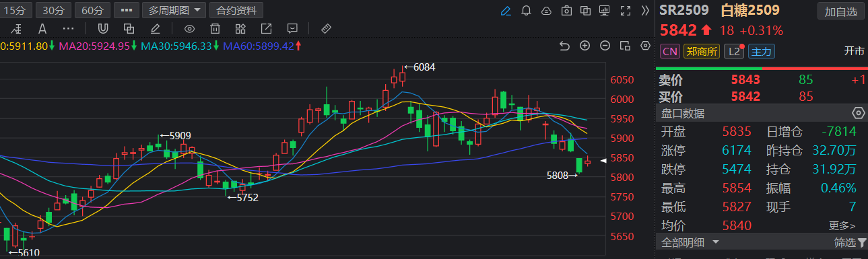Click the chart window layout icon

click(626, 46)
